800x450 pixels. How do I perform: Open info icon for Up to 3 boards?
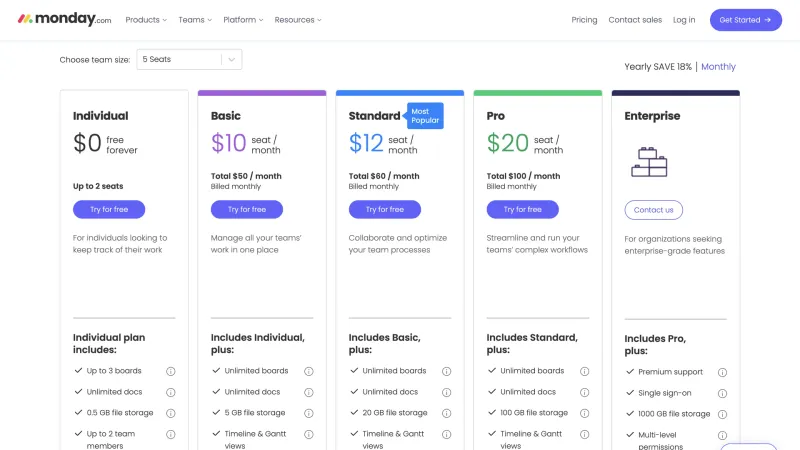pyautogui.click(x=171, y=371)
